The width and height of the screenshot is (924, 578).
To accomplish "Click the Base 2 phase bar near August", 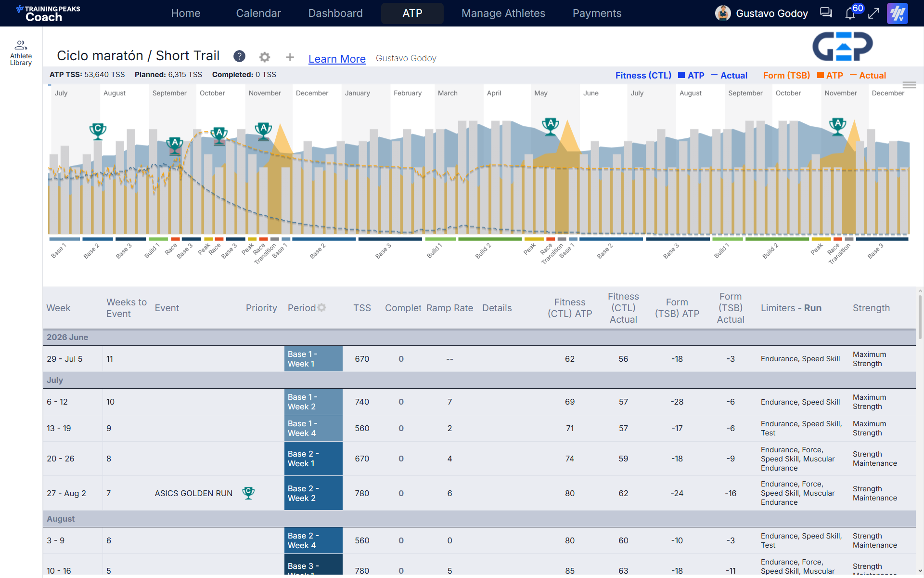I will [98, 239].
